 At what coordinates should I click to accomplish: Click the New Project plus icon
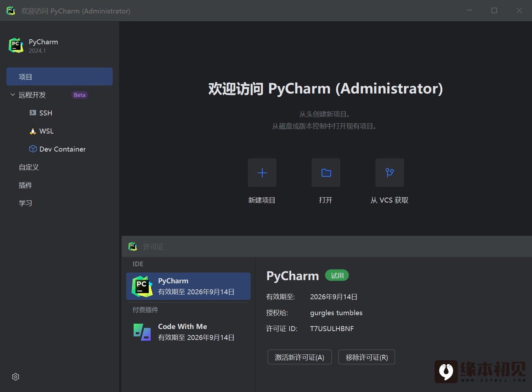[262, 172]
